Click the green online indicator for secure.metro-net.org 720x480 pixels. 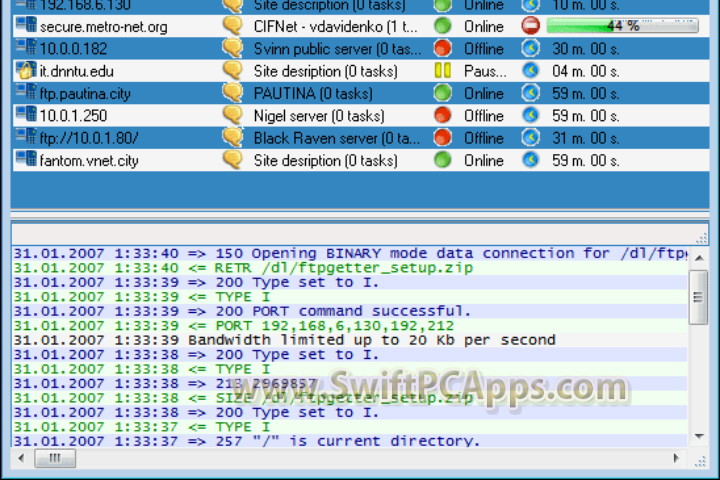point(443,26)
